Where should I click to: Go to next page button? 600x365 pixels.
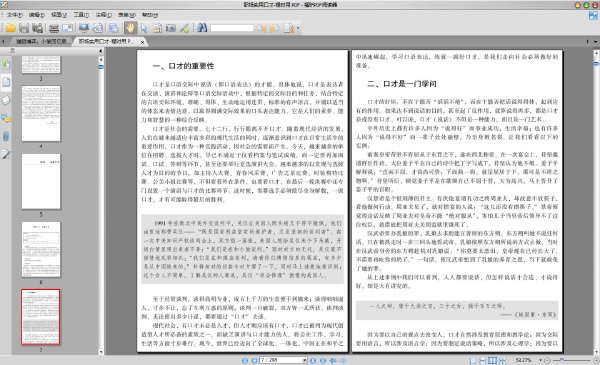(313, 360)
